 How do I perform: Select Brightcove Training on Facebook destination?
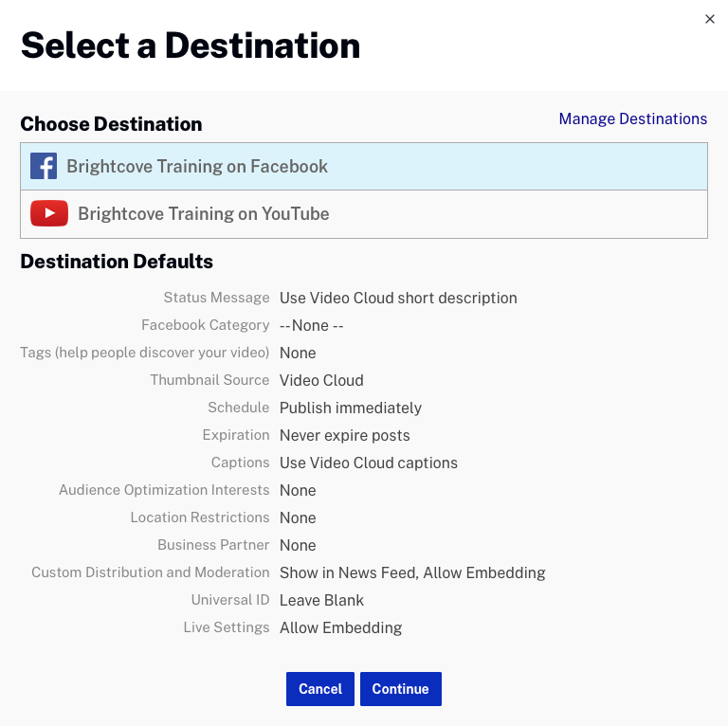pyautogui.click(x=197, y=167)
